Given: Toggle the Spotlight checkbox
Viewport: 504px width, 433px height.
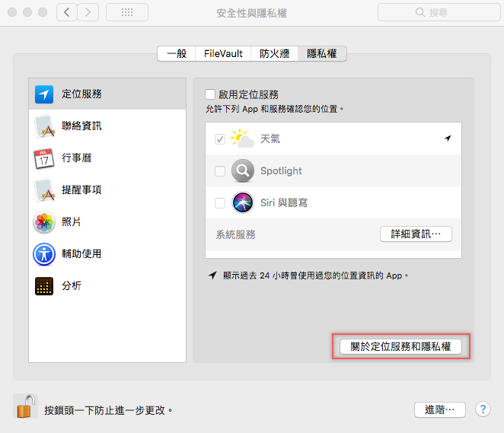Looking at the screenshot, I should click(220, 171).
